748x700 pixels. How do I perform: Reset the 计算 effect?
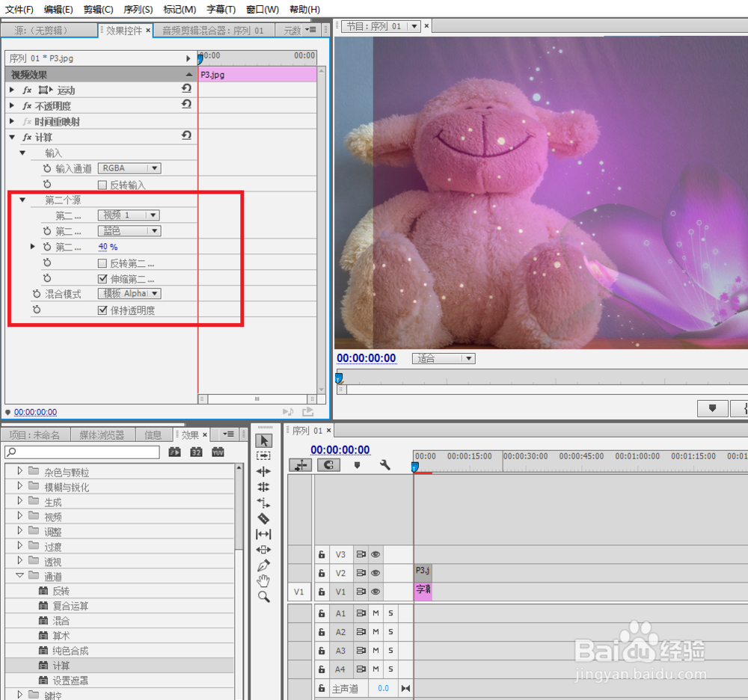pos(186,135)
